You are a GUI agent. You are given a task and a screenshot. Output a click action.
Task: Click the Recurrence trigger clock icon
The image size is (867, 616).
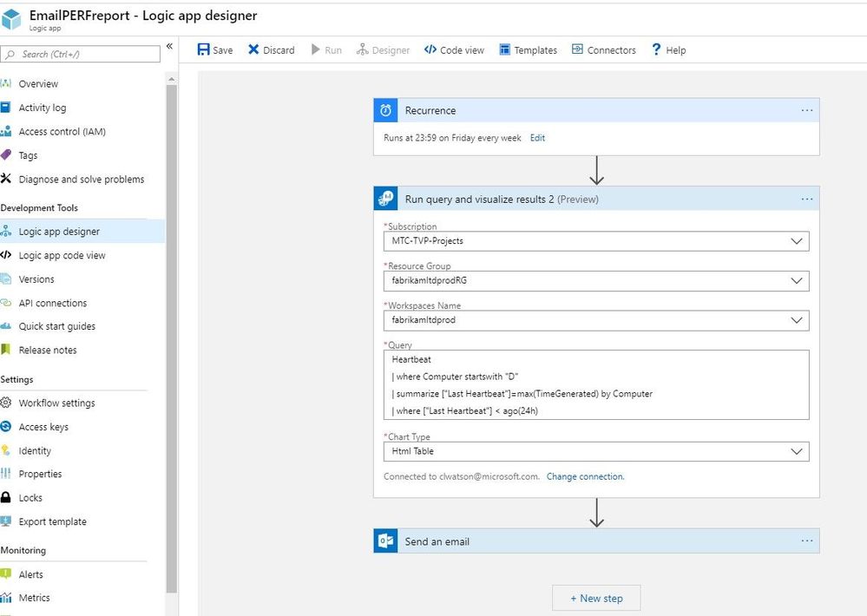386,110
